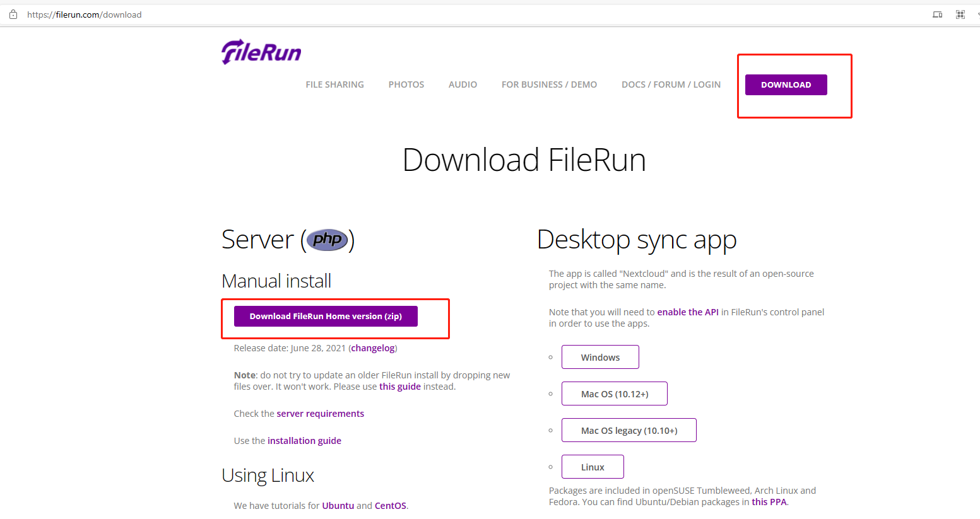Open the installation guide link
Image resolution: width=980 pixels, height=519 pixels.
304,441
